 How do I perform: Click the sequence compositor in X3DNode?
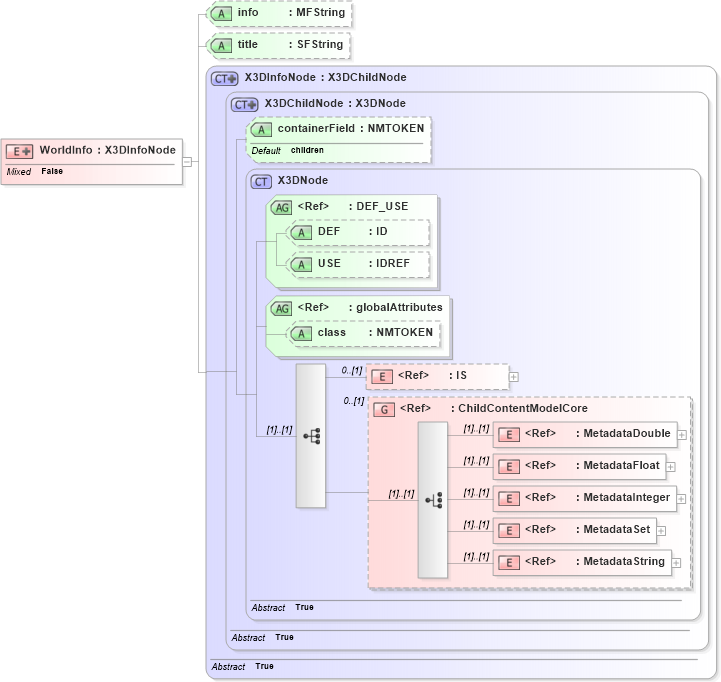pyautogui.click(x=311, y=436)
